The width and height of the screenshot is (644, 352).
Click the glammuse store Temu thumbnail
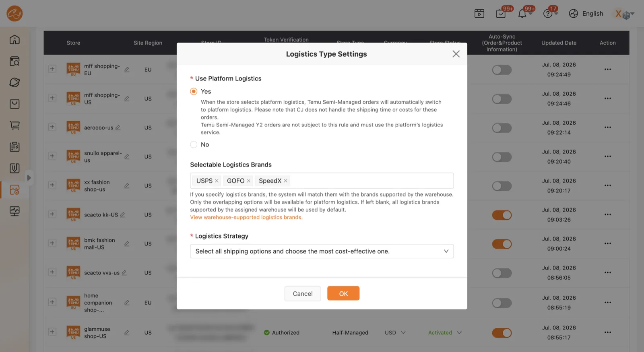click(x=73, y=332)
